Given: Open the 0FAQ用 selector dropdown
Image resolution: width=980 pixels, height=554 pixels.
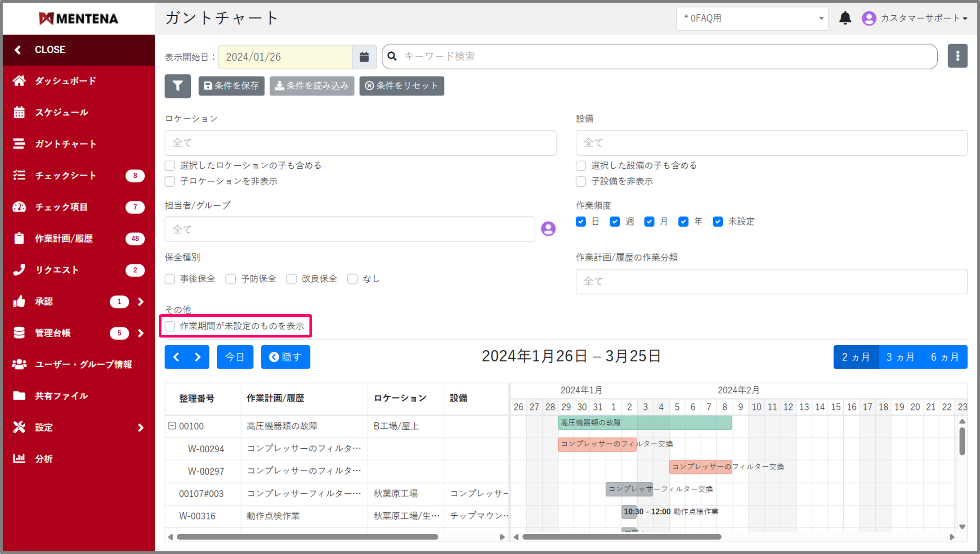Looking at the screenshot, I should 752,18.
